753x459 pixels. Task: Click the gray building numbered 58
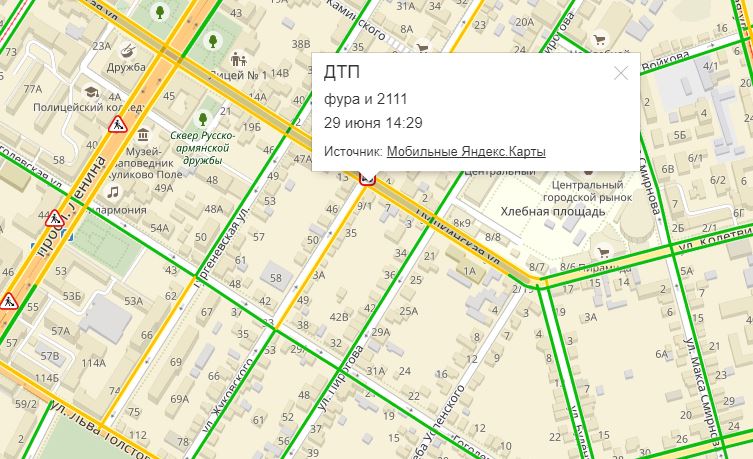(x=276, y=275)
